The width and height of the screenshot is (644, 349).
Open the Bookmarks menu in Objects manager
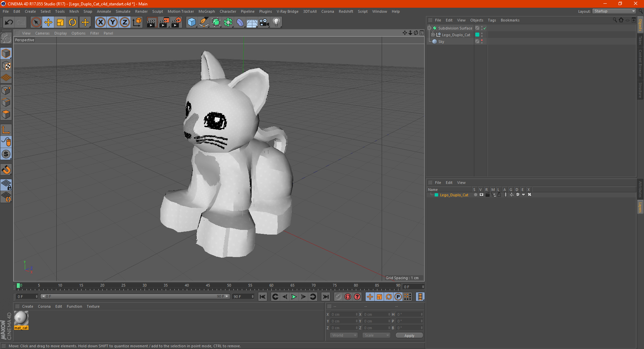(510, 20)
